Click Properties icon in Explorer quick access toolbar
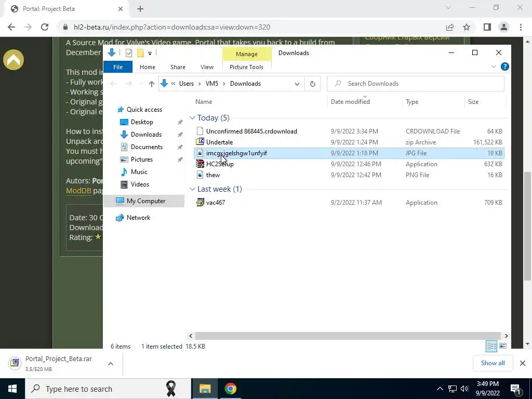 [129, 53]
